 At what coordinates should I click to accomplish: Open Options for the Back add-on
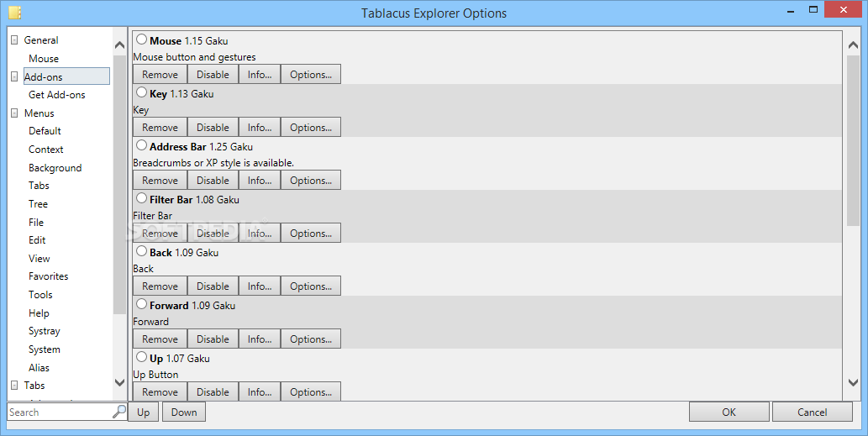click(x=311, y=286)
